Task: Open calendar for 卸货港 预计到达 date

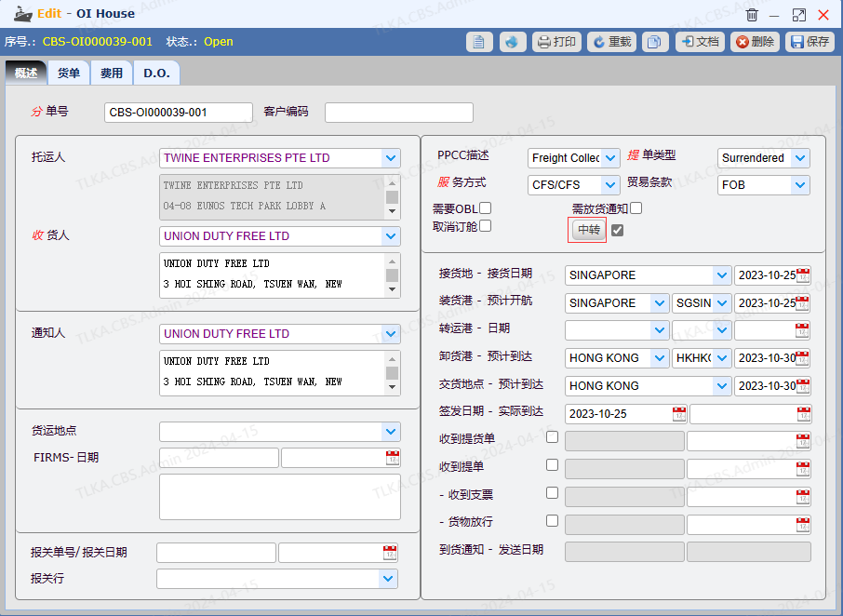Action: [x=802, y=358]
